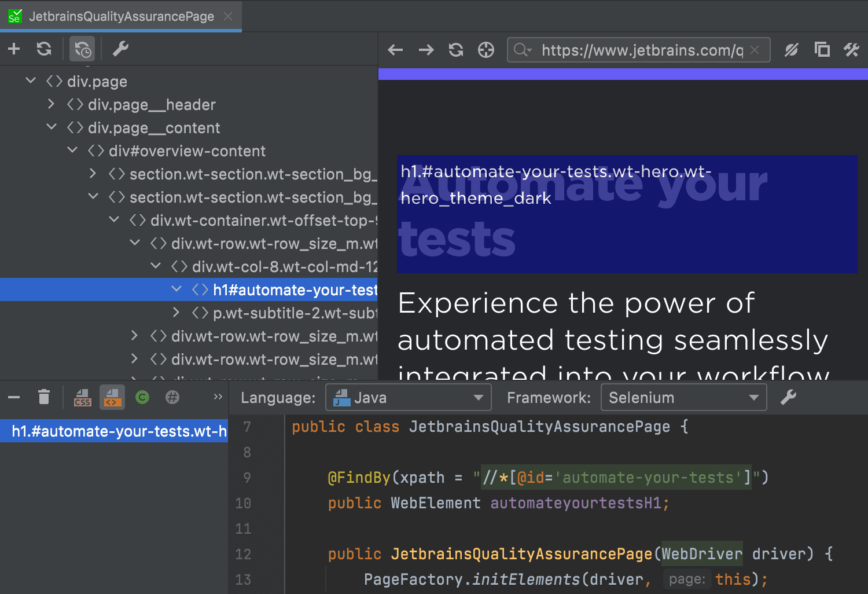
Task: Click the green C class icon
Action: (142, 397)
